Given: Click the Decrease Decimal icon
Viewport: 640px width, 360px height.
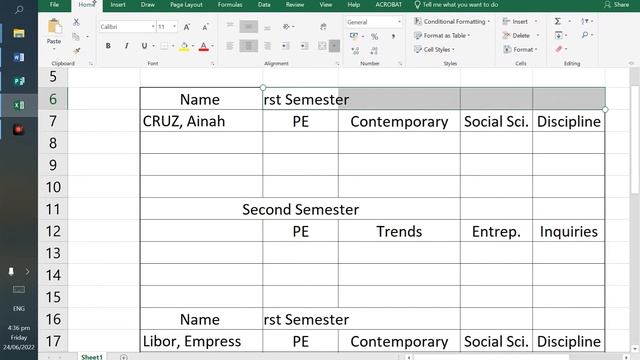Looking at the screenshot, I should 374,51.
